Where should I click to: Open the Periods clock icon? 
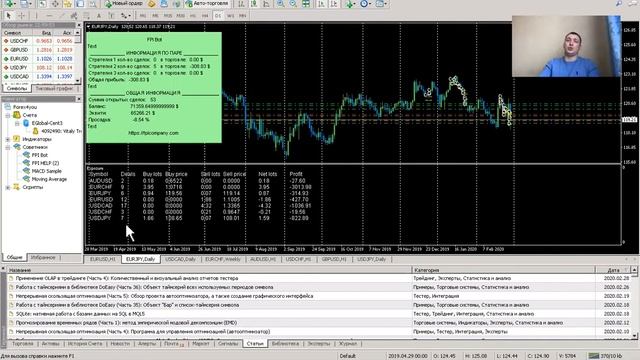364,4
